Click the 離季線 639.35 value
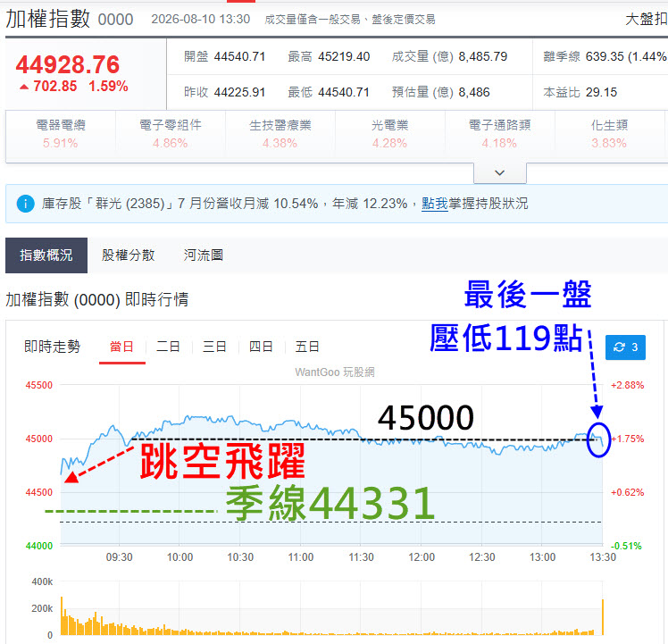Screen dimensions: 668x644 click(x=604, y=56)
